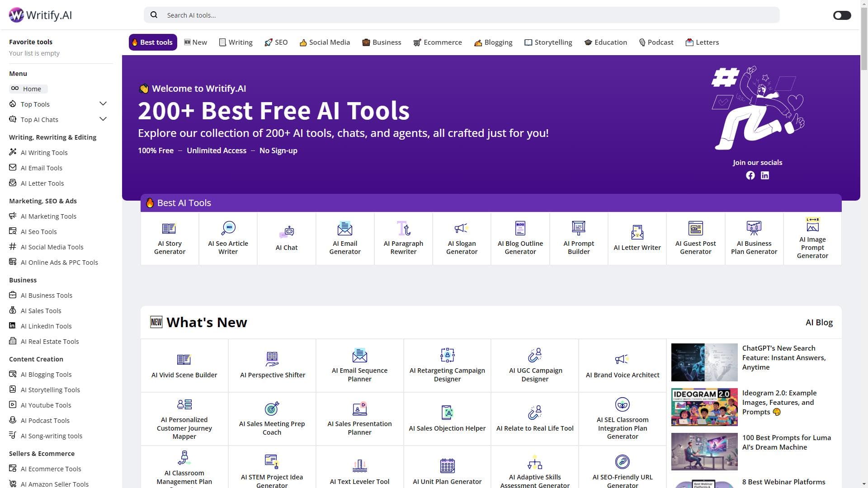
Task: Click the Writify.AI logo
Action: [x=41, y=15]
